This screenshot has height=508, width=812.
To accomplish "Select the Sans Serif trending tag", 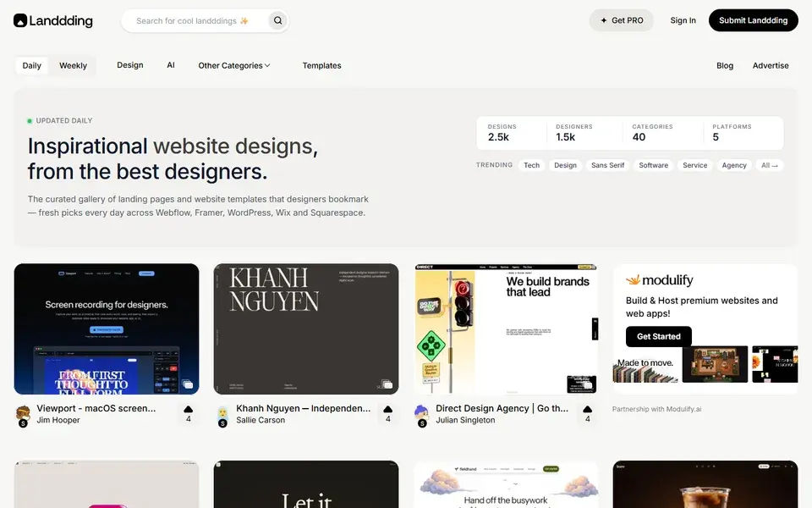I will click(607, 165).
